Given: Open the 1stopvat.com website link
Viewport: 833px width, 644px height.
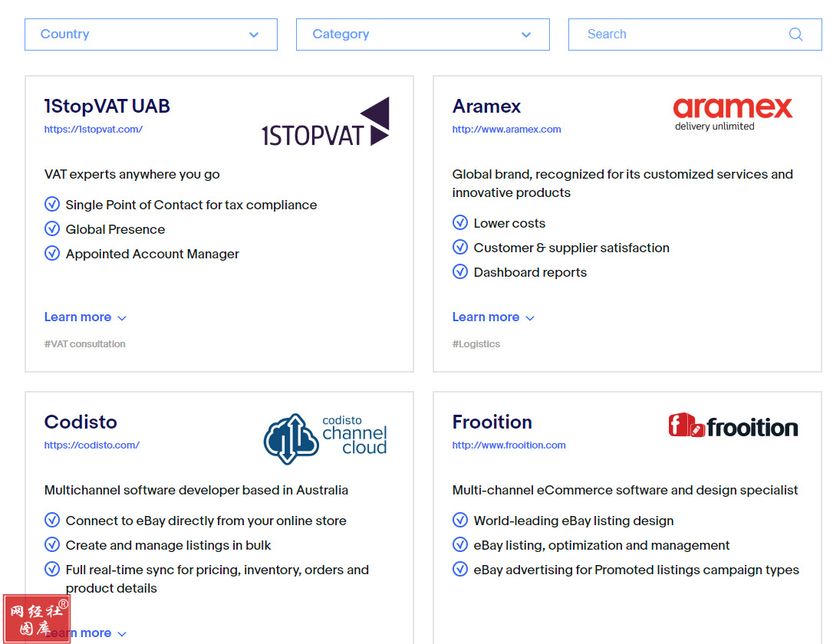Looking at the screenshot, I should pos(94,129).
